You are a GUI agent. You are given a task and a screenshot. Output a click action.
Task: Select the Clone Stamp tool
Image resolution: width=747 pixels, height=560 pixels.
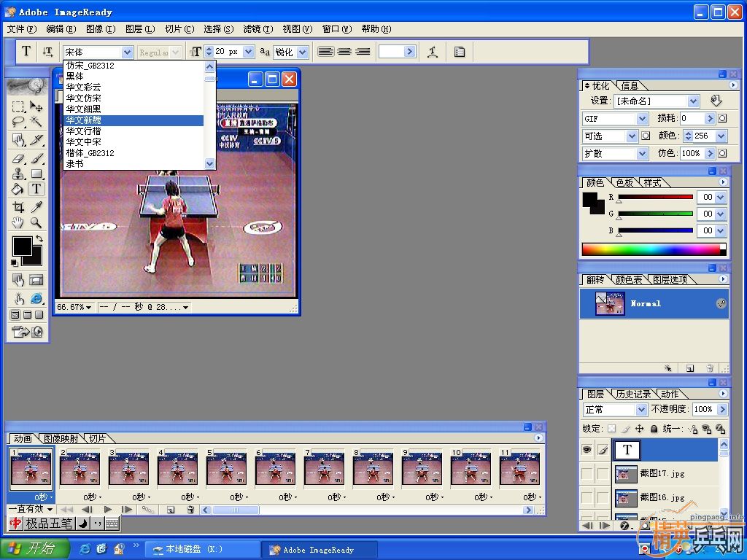pyautogui.click(x=18, y=174)
